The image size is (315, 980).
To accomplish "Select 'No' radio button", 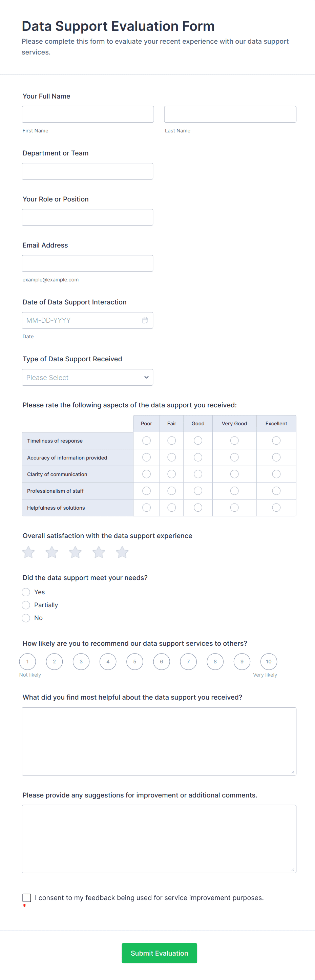I will click(26, 618).
